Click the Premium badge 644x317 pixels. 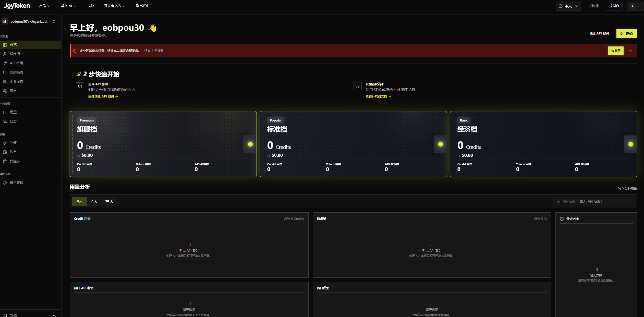point(87,120)
